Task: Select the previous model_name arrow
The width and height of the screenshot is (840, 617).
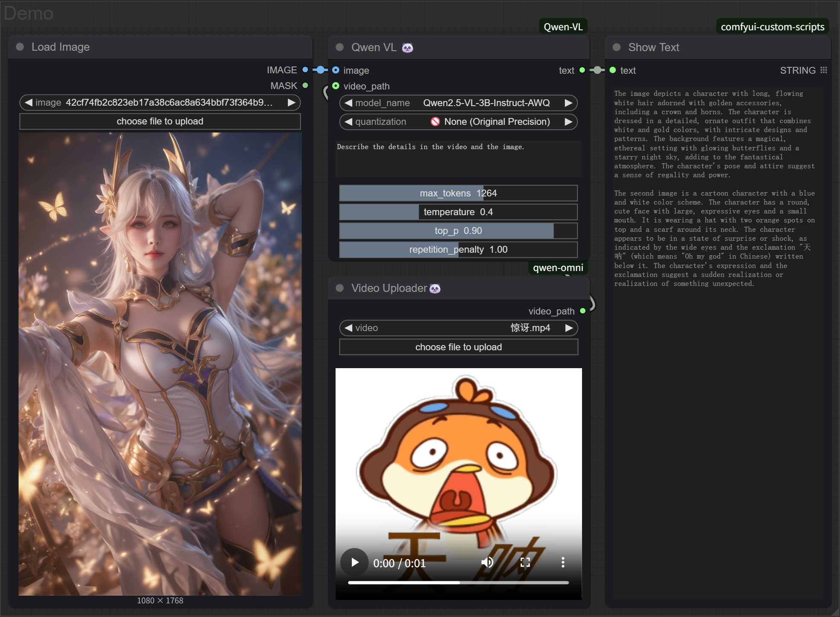Action: pyautogui.click(x=348, y=103)
